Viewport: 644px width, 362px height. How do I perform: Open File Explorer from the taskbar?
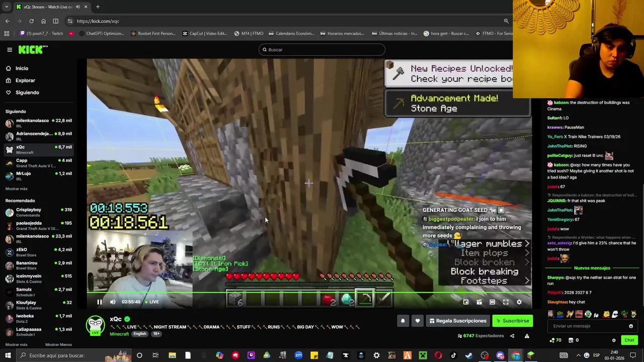pos(172,355)
